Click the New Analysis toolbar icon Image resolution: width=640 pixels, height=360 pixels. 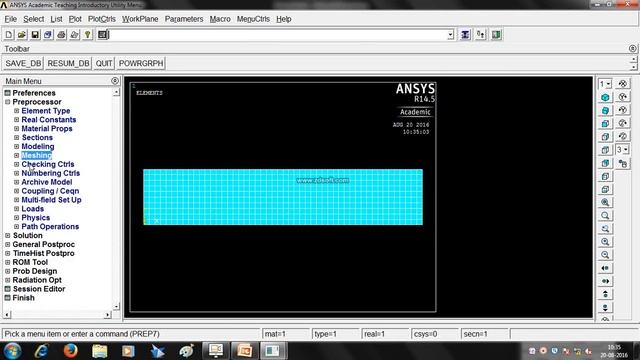pyautogui.click(x=9, y=35)
